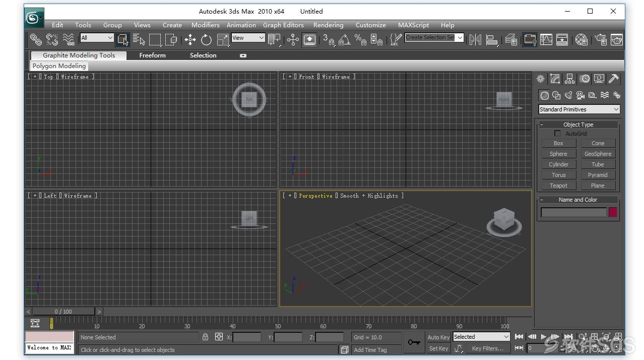Collapse the Name and Color rollout
Image resolution: width=644 pixels, height=360 pixels.
pyautogui.click(x=578, y=200)
